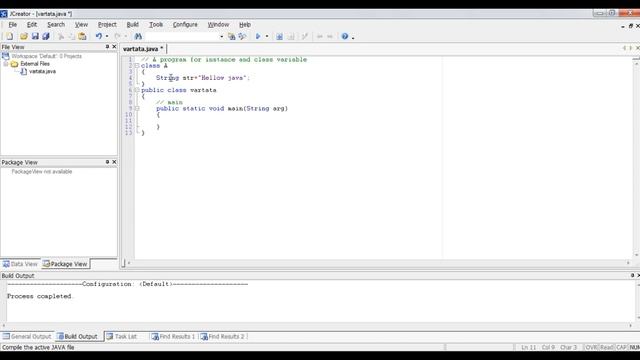
Task: Select the vartata.java editor tab
Action: (x=143, y=49)
